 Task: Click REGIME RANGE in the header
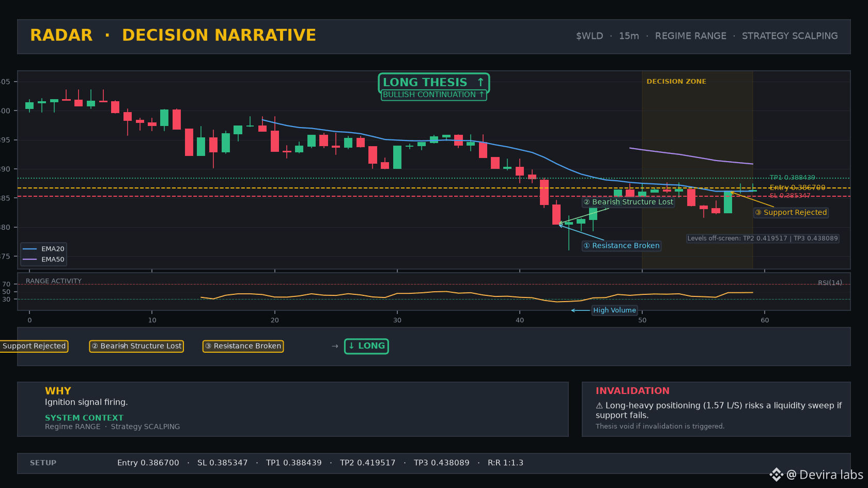click(x=691, y=36)
